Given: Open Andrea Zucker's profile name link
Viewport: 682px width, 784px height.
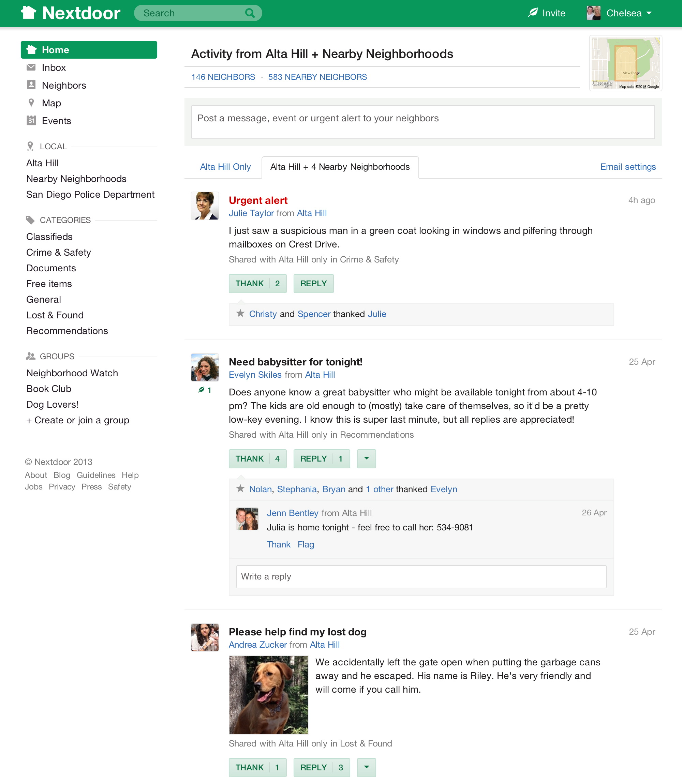Looking at the screenshot, I should [258, 644].
